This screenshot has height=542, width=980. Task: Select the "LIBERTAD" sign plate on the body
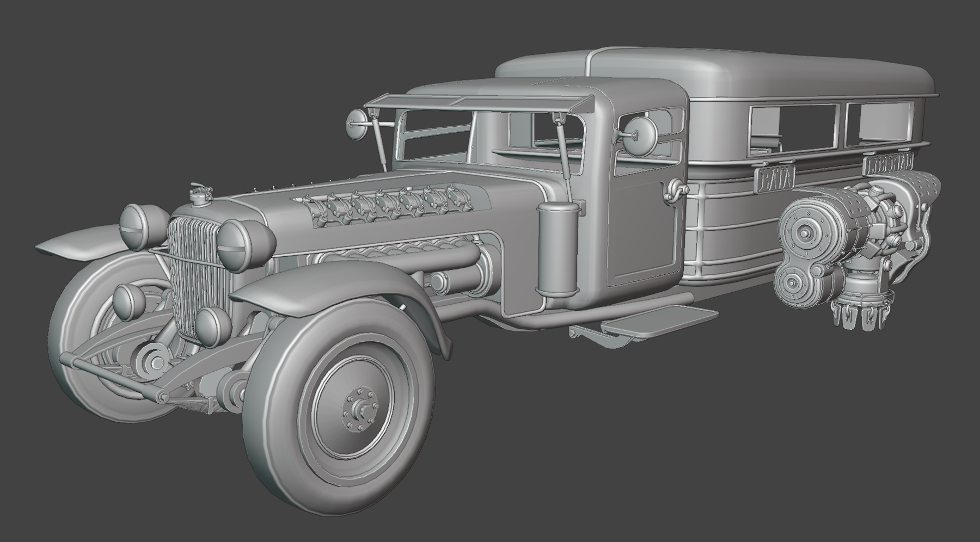[888, 164]
